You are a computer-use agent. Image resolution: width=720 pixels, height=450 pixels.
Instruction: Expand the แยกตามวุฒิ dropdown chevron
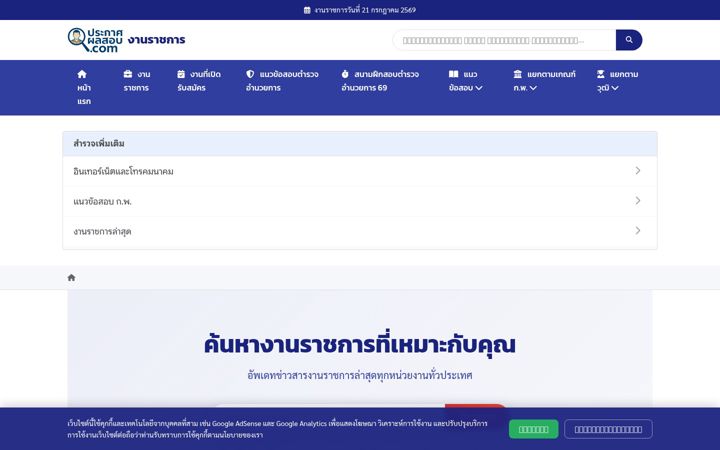click(615, 88)
